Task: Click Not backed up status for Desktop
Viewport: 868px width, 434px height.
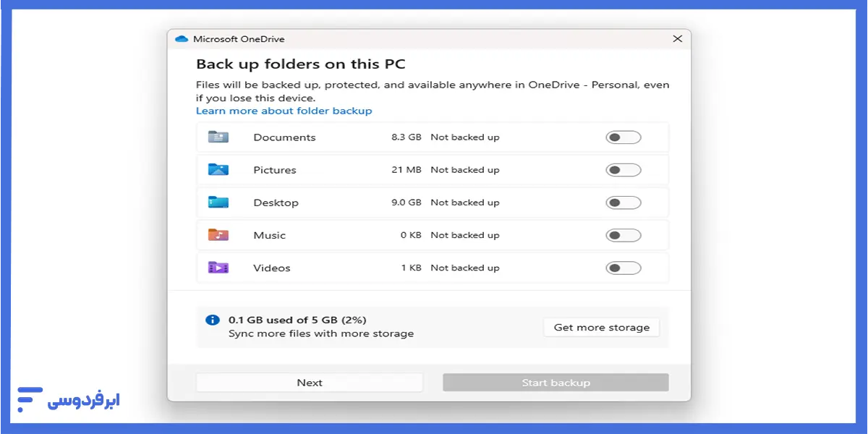Action: [465, 203]
